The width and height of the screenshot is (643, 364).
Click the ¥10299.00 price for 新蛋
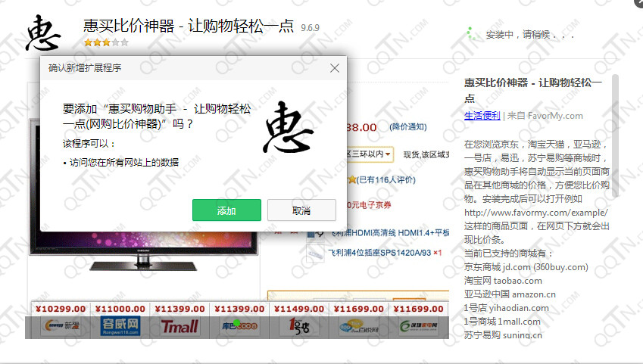pos(59,309)
